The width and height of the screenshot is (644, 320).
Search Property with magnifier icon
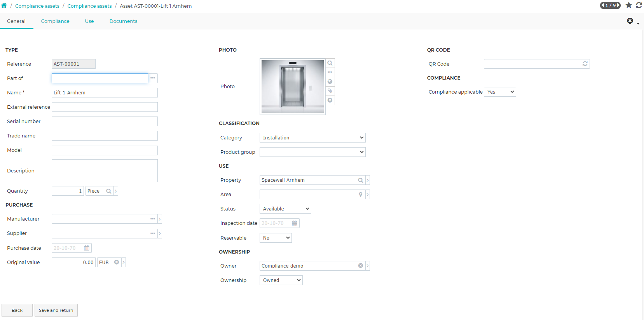(360, 180)
